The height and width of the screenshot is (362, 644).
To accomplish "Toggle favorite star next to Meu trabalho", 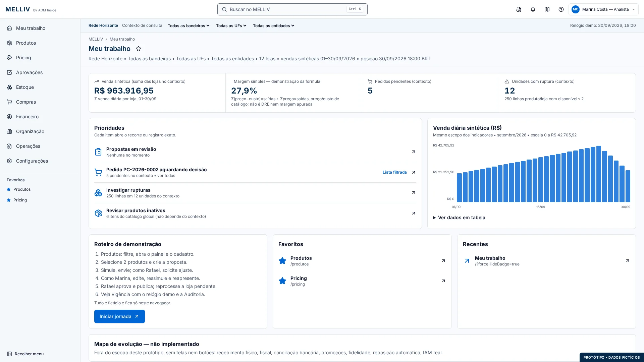I will click(x=138, y=49).
